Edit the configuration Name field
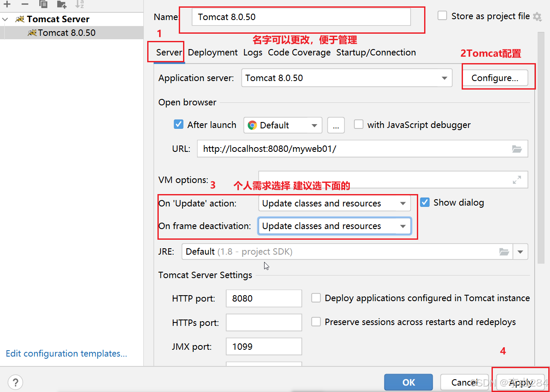Image resolution: width=550 pixels, height=392 pixels. [x=301, y=17]
